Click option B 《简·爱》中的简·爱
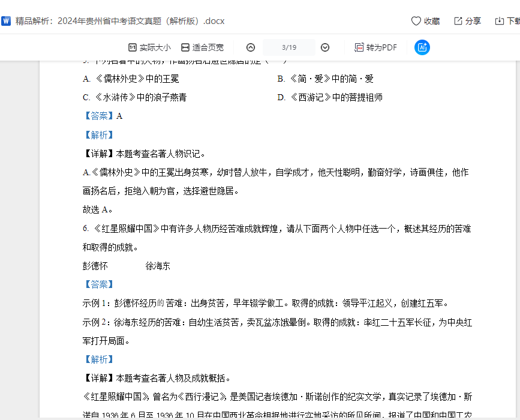This screenshot has width=520, height=420. 325,79
